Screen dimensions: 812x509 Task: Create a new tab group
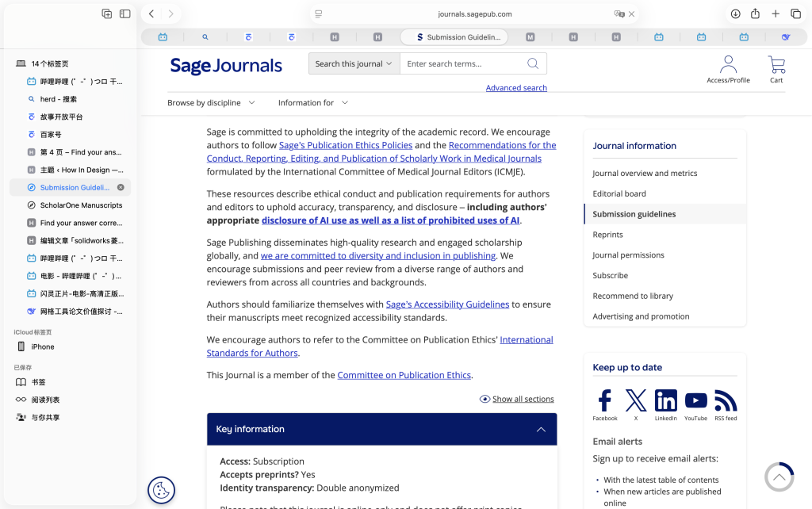click(x=107, y=14)
